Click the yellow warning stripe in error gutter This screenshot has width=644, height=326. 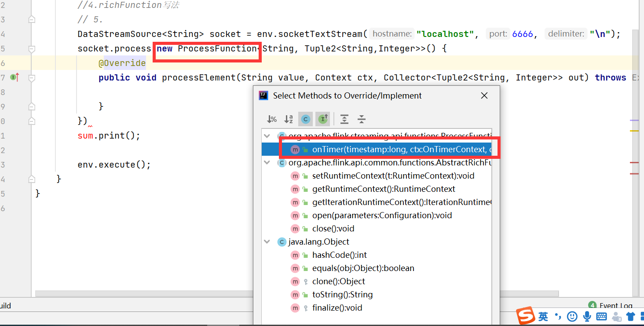tap(634, 131)
